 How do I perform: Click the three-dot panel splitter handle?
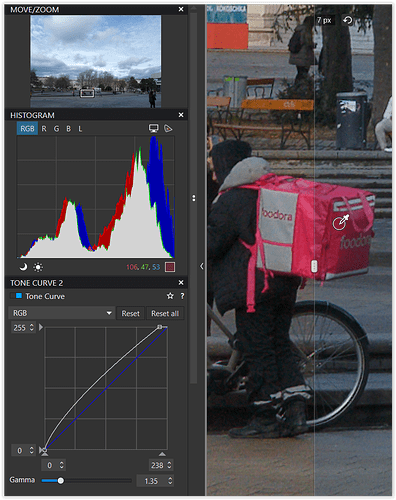pos(194,198)
